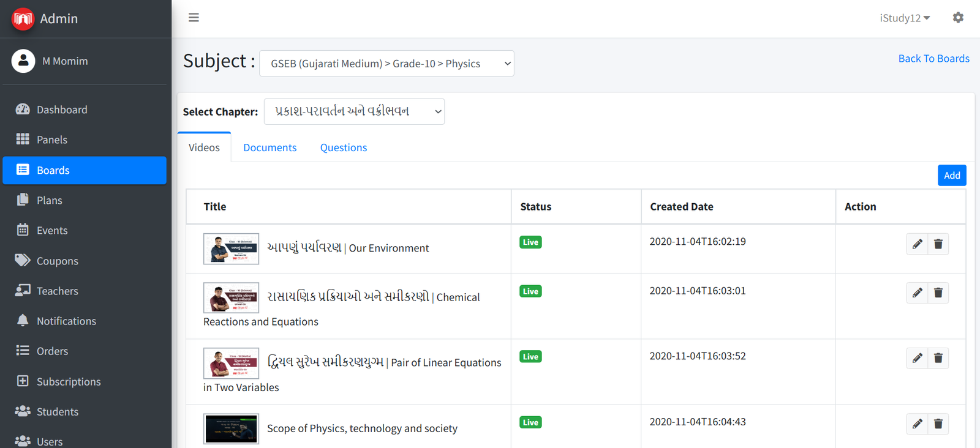Expand the Subject dropdown
This screenshot has height=448, width=980.
coord(386,64)
